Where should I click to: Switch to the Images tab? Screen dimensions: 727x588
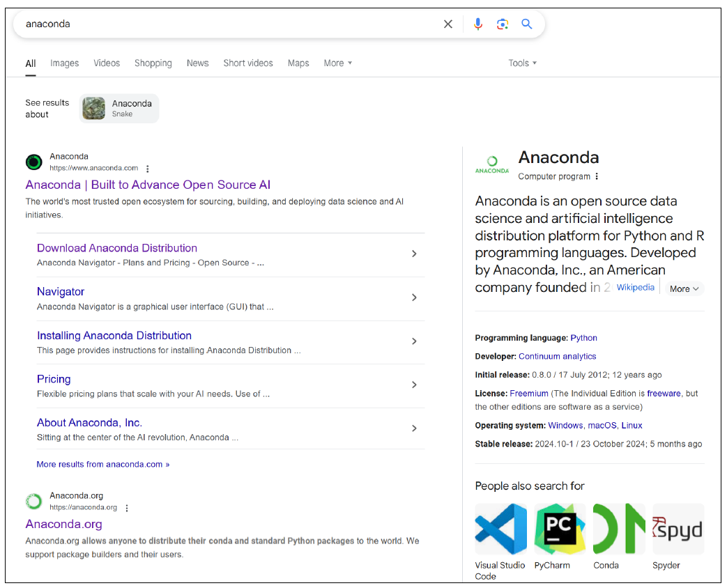coord(64,63)
